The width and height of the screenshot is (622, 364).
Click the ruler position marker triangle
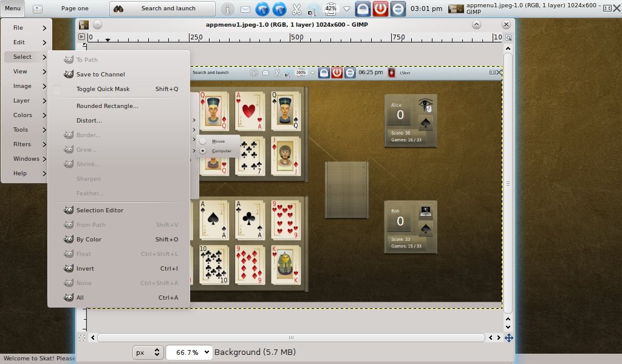click(x=108, y=39)
